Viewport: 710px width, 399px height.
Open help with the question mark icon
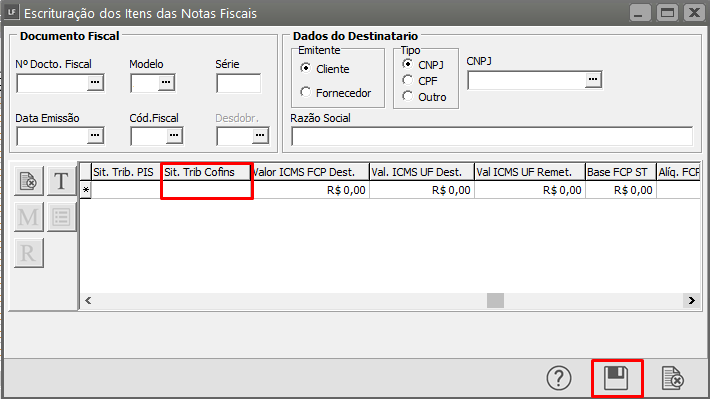(559, 378)
